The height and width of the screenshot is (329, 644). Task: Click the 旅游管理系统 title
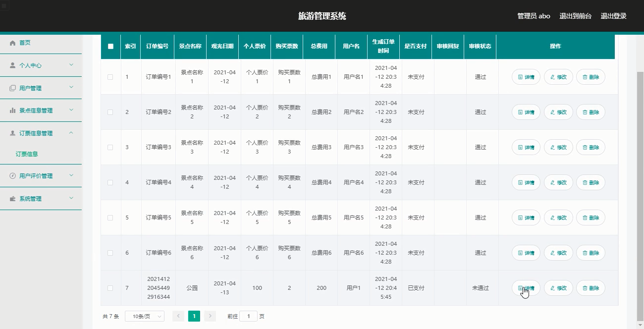pos(322,16)
